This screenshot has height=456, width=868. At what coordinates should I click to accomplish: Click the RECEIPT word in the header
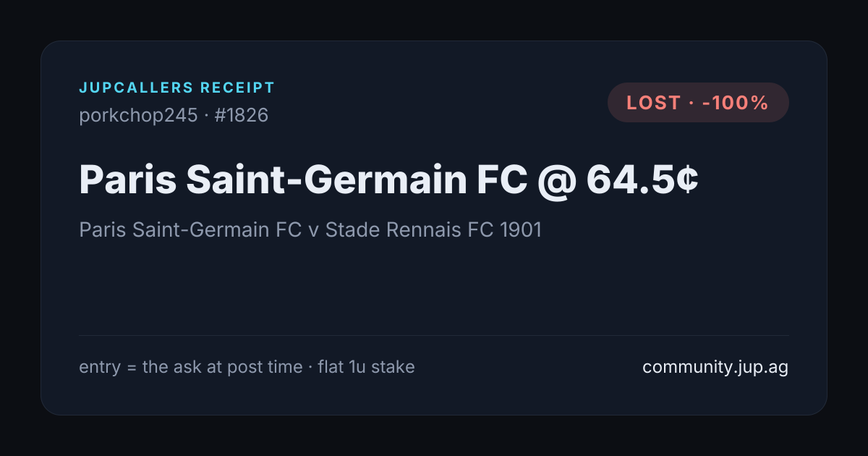coord(238,88)
